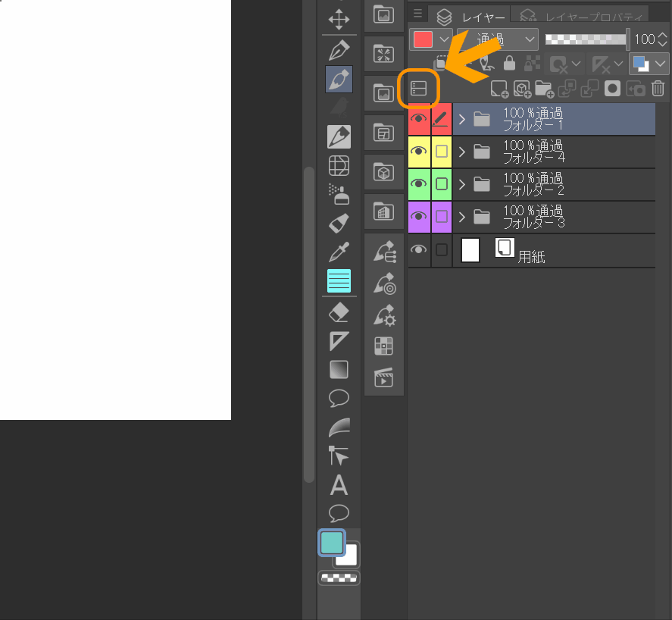Select the checkered transparent color swatch
The image size is (672, 620).
(339, 578)
